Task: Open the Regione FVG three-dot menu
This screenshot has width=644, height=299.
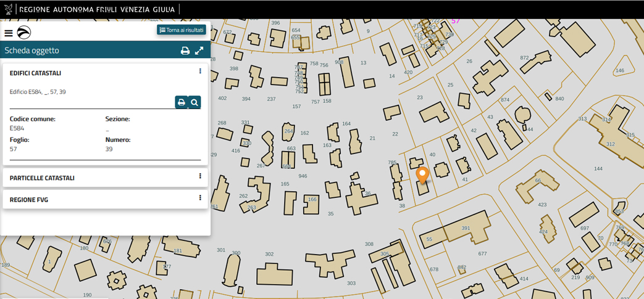Action: [200, 198]
